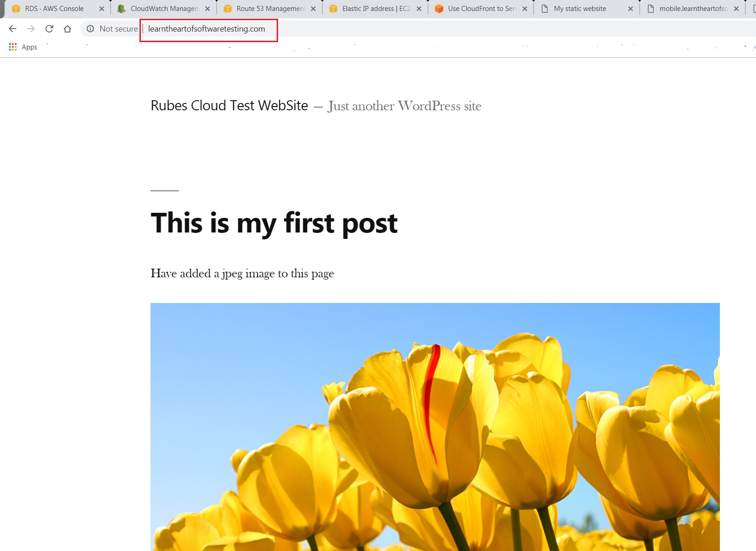Click the browser forward arrow
Image resolution: width=756 pixels, height=551 pixels.
(x=31, y=29)
